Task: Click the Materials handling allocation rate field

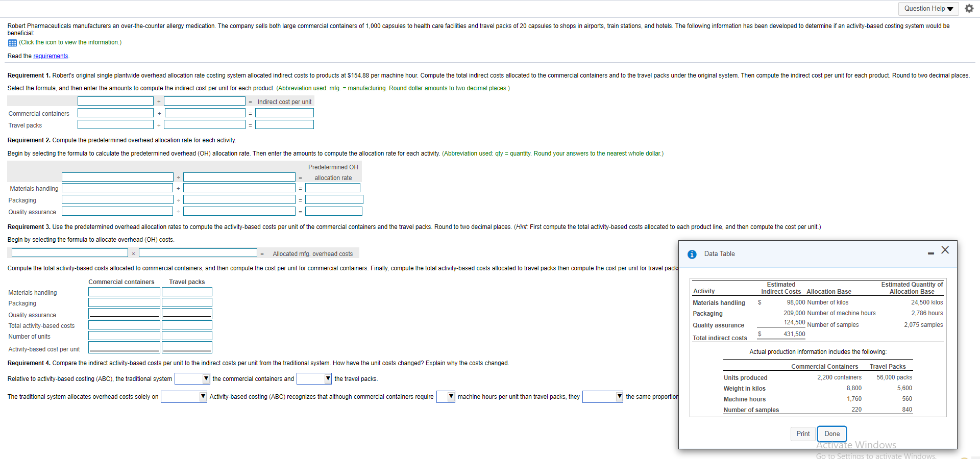Action: coord(333,188)
